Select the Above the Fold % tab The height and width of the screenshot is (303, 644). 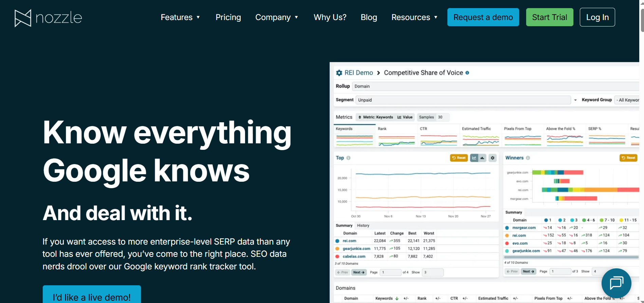pos(565,136)
